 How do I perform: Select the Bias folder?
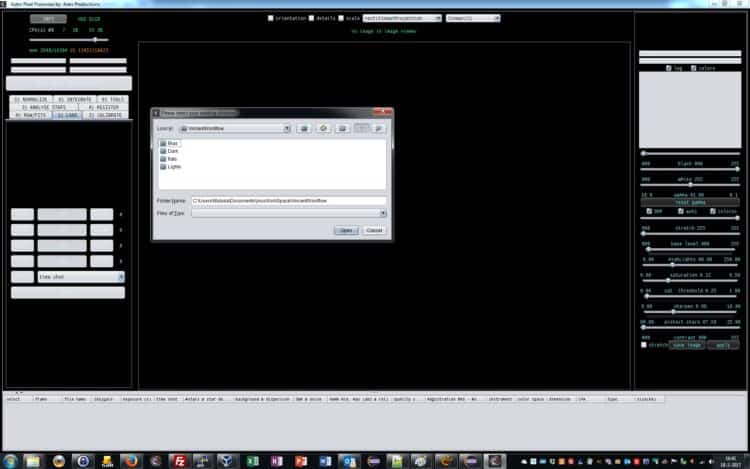pyautogui.click(x=169, y=143)
